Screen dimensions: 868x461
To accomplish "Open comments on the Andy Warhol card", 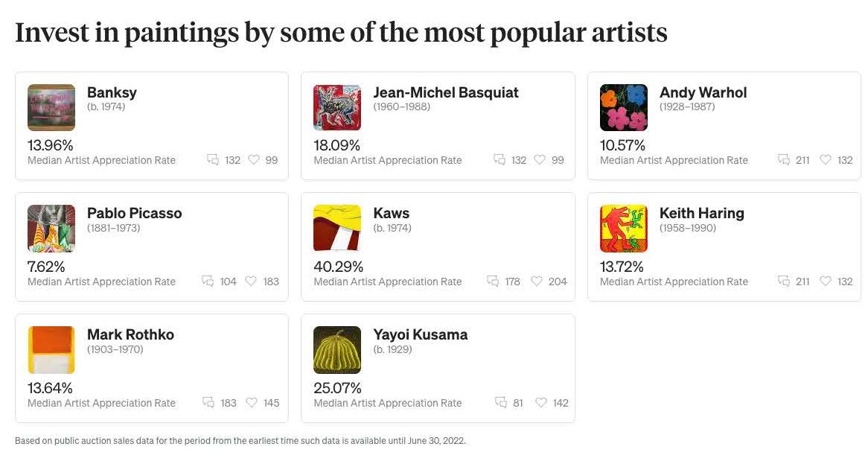I will [x=783, y=159].
